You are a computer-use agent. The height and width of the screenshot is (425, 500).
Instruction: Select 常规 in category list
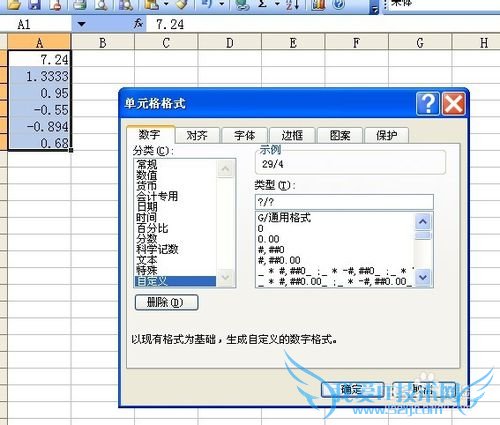tap(175, 164)
